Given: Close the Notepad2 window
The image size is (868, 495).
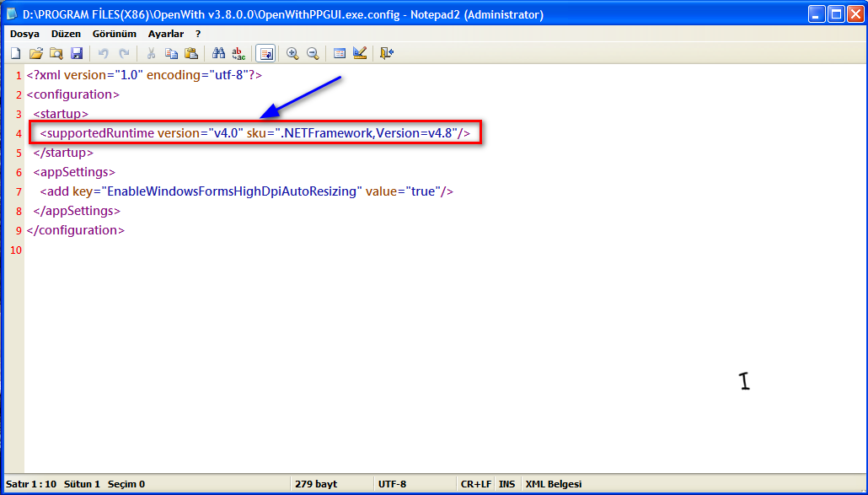Looking at the screenshot, I should 855,13.
